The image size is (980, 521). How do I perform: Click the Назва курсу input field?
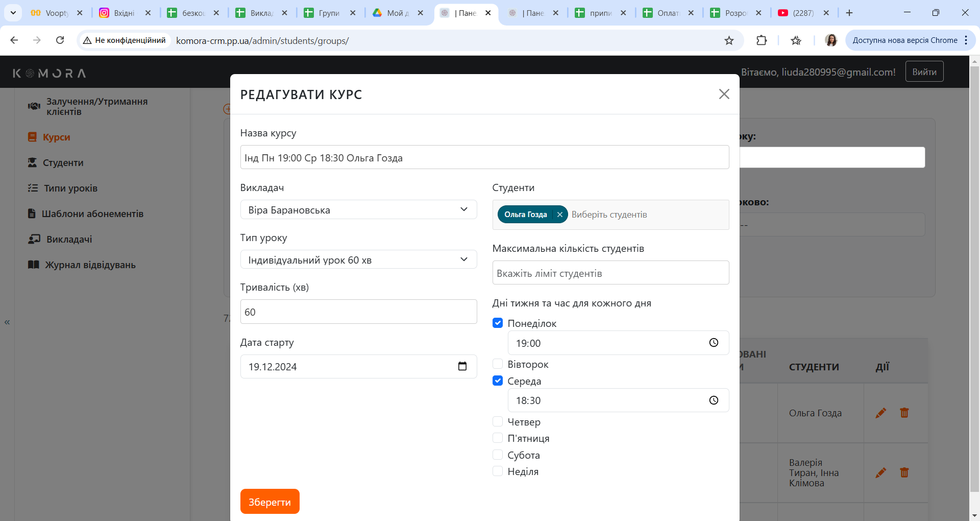[x=484, y=157]
